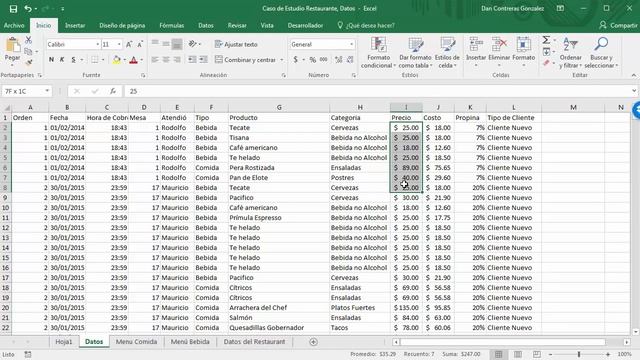The image size is (640, 360).
Task: Decrease decimal places
Action: click(x=350, y=60)
